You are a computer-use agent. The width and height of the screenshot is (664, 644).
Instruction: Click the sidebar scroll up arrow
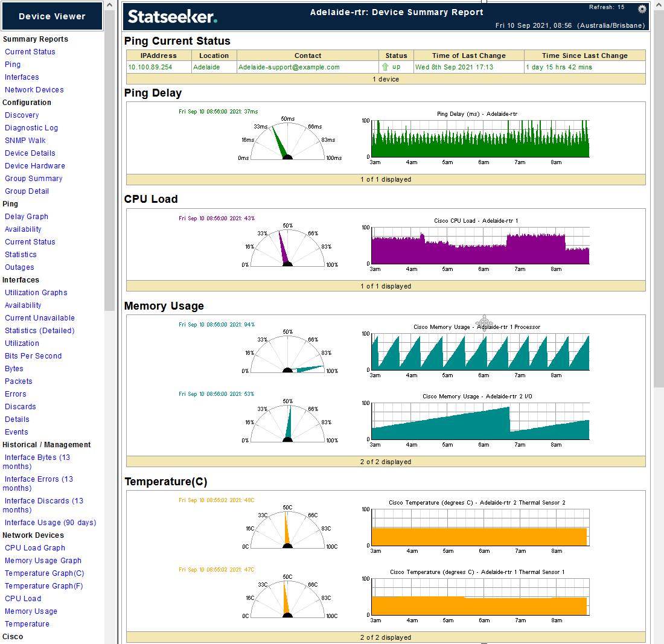pos(110,5)
